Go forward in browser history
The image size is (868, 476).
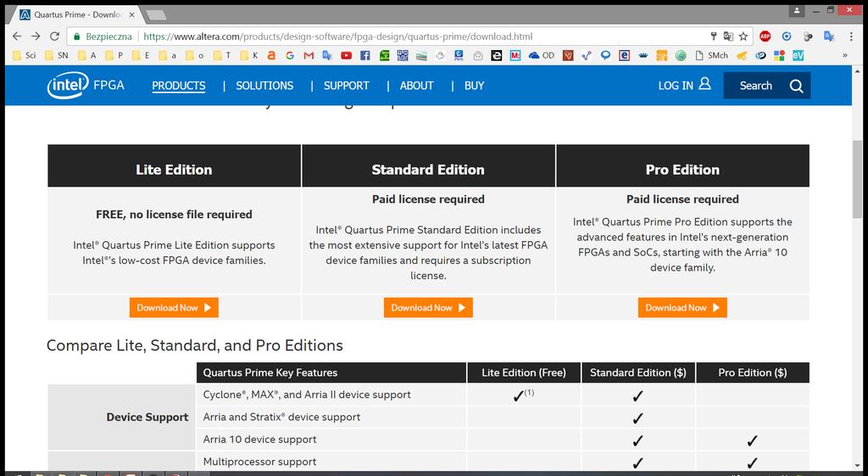(36, 36)
